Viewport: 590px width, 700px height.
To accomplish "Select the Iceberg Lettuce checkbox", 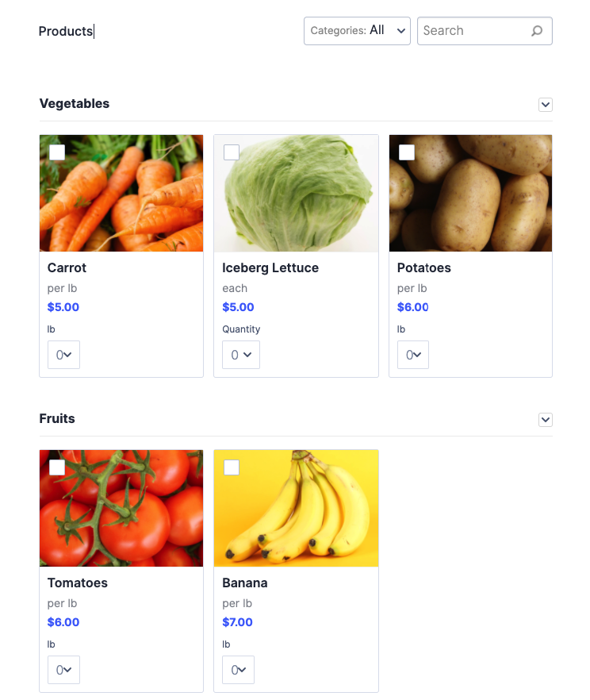I will point(232,152).
